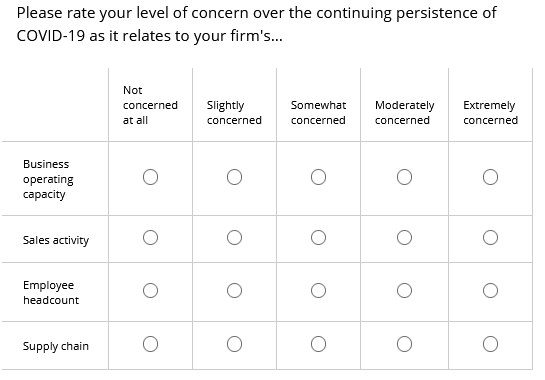
Task: Choose 'Not concerned at all' for Sales activity
Action: coord(151,238)
